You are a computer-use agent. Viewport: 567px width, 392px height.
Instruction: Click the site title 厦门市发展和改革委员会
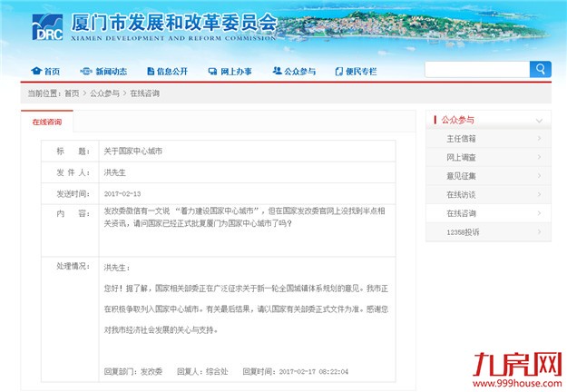(x=174, y=23)
